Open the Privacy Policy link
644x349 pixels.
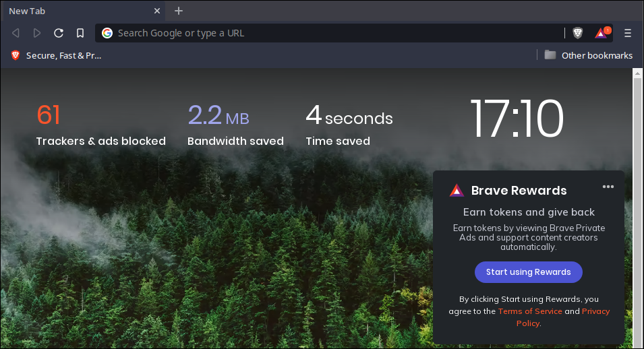(595, 311)
